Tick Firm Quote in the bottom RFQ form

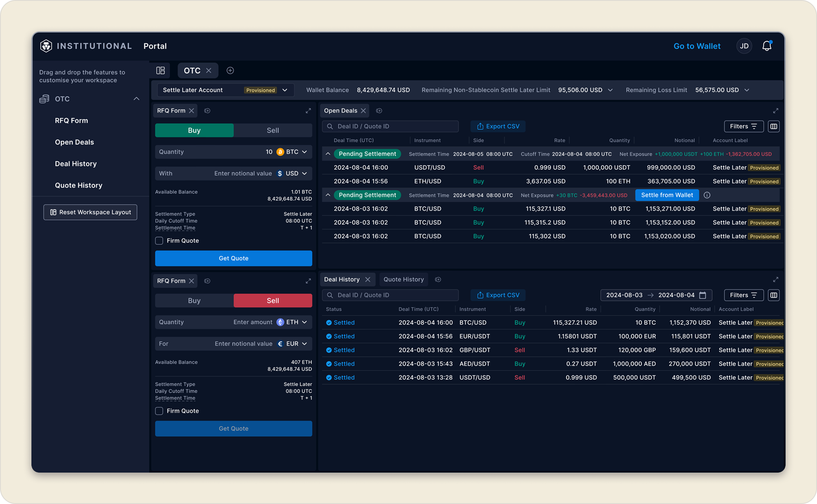159,411
